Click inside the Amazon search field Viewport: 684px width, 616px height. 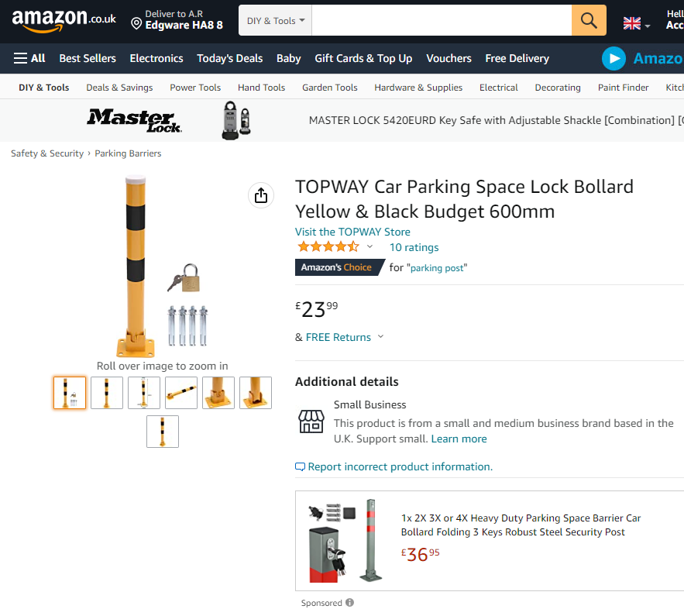tap(441, 20)
